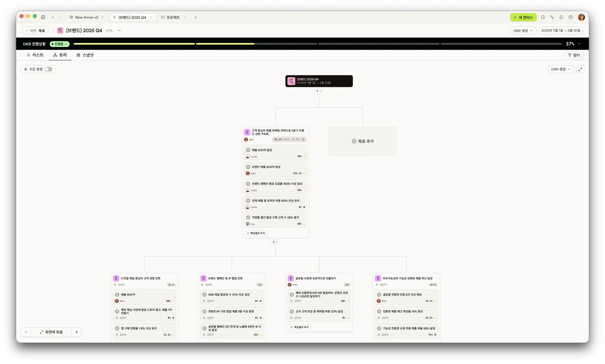Screen dimensions: 605x364
Task: Open key result 매출 500억
Action: pos(144,298)
